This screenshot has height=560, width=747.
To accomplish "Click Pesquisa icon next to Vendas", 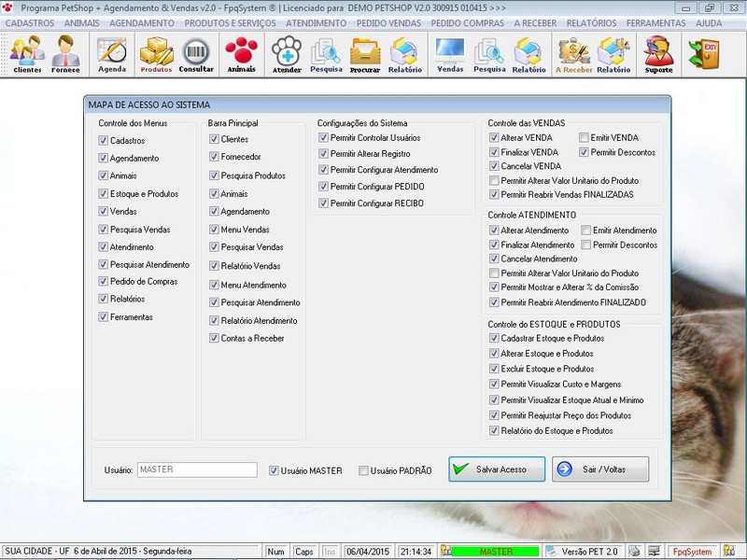I will [489, 54].
